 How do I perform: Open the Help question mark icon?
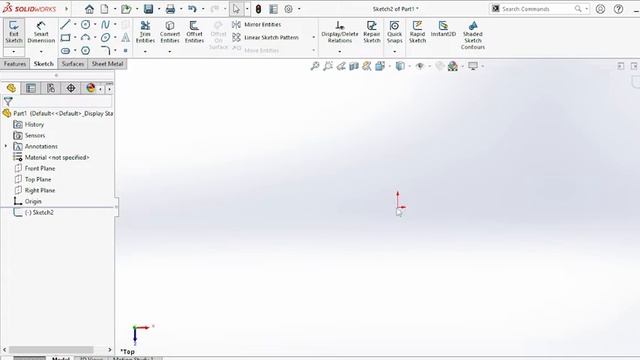click(618, 9)
